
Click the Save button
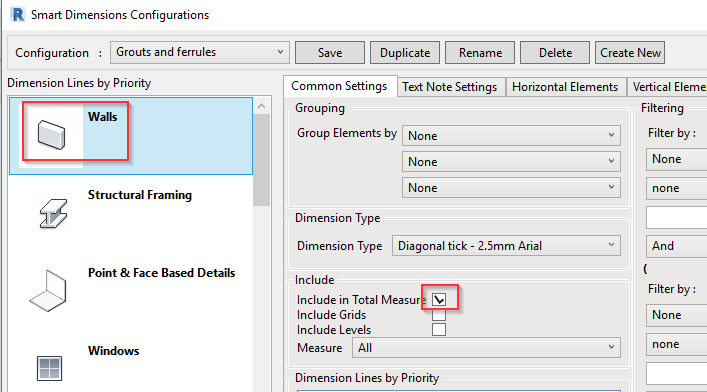click(x=330, y=53)
